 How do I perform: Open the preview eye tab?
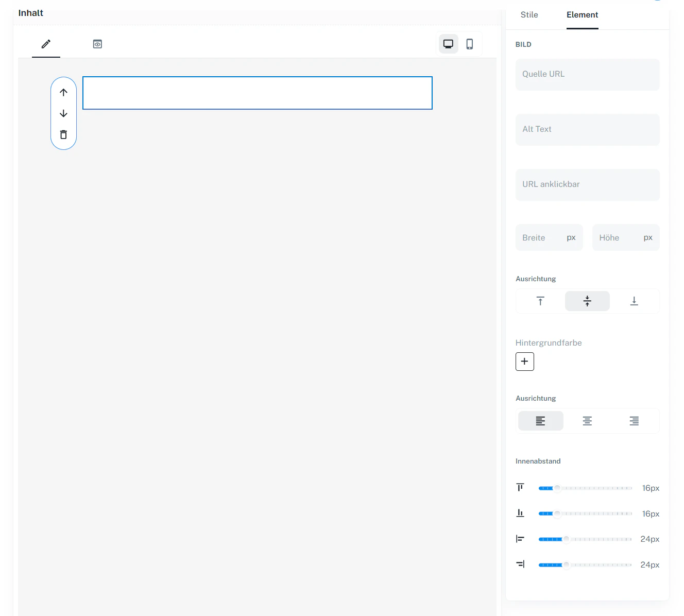(97, 44)
